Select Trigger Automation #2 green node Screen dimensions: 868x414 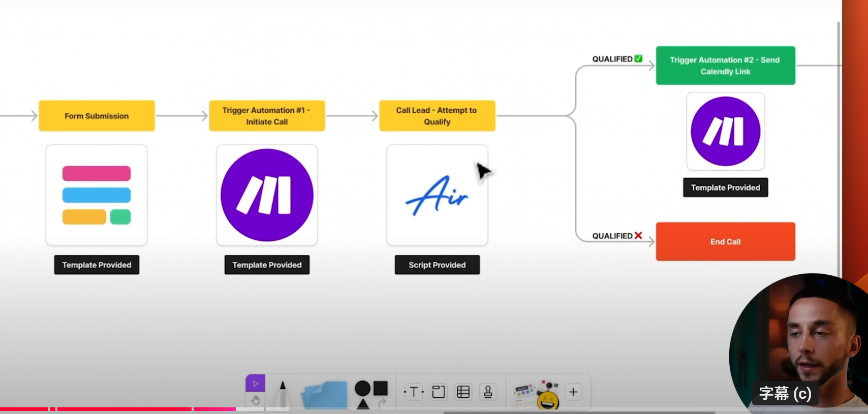click(x=725, y=66)
